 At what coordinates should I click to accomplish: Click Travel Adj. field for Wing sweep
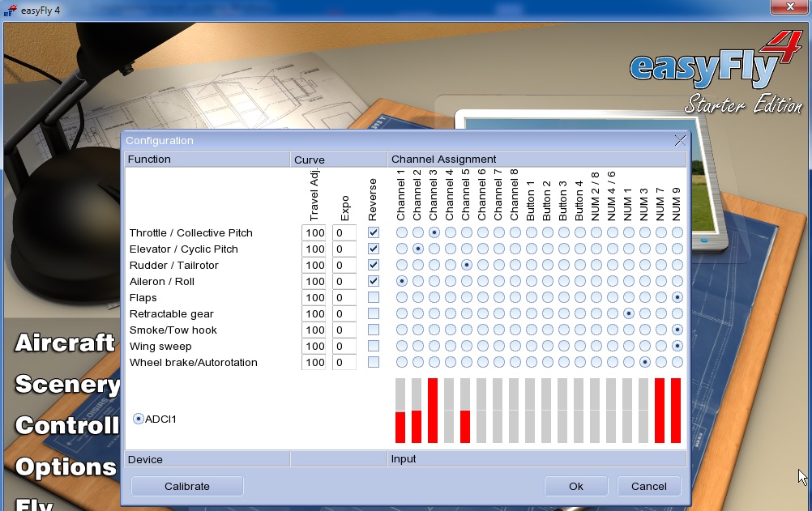coord(314,346)
